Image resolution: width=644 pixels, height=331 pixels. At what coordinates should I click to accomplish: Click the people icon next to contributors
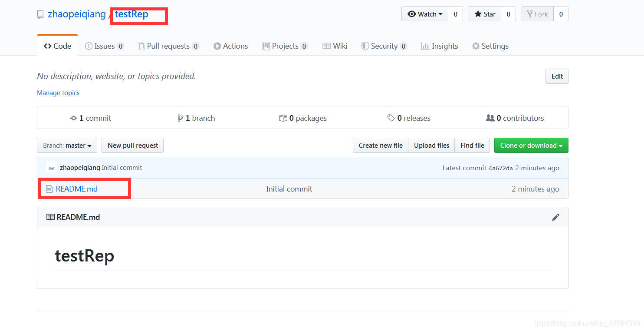(490, 118)
